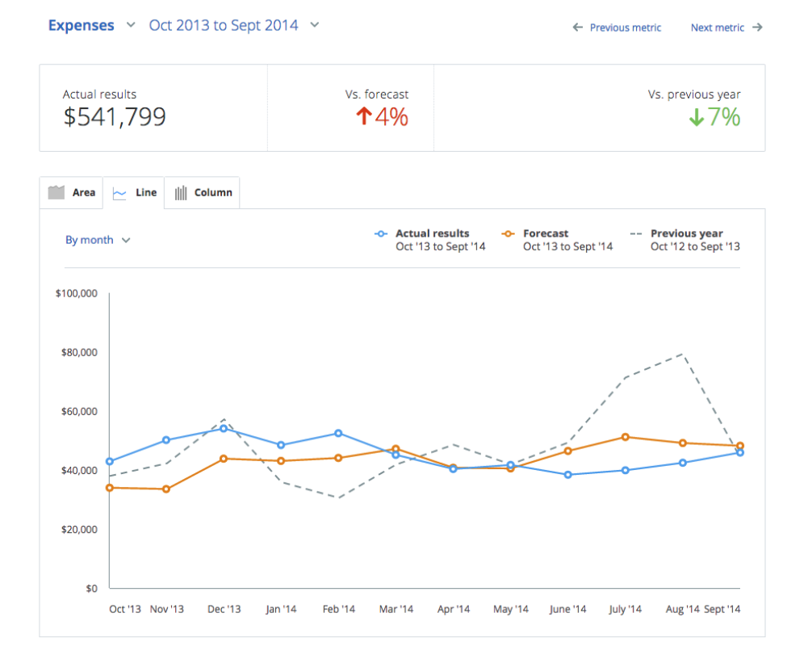Screen dimensions: 812x659
Task: Switch to the Column tab
Action: tap(203, 193)
